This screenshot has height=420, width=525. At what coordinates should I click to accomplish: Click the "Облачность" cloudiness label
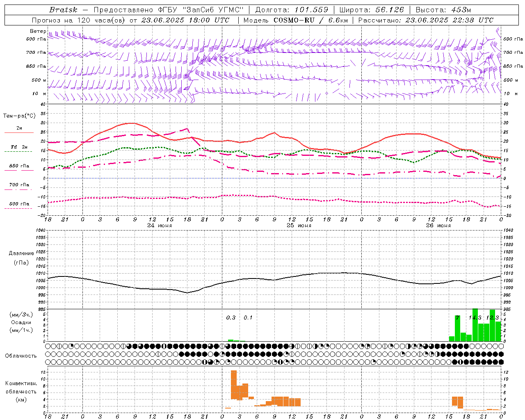(x=21, y=356)
